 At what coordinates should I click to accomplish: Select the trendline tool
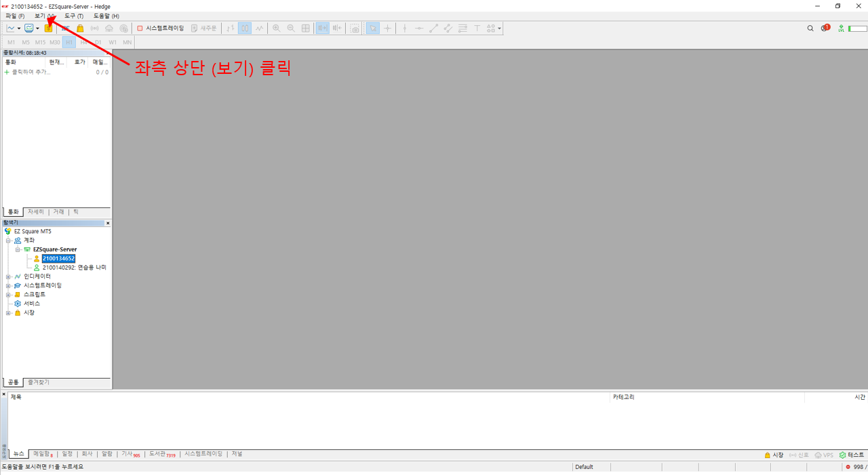(434, 28)
